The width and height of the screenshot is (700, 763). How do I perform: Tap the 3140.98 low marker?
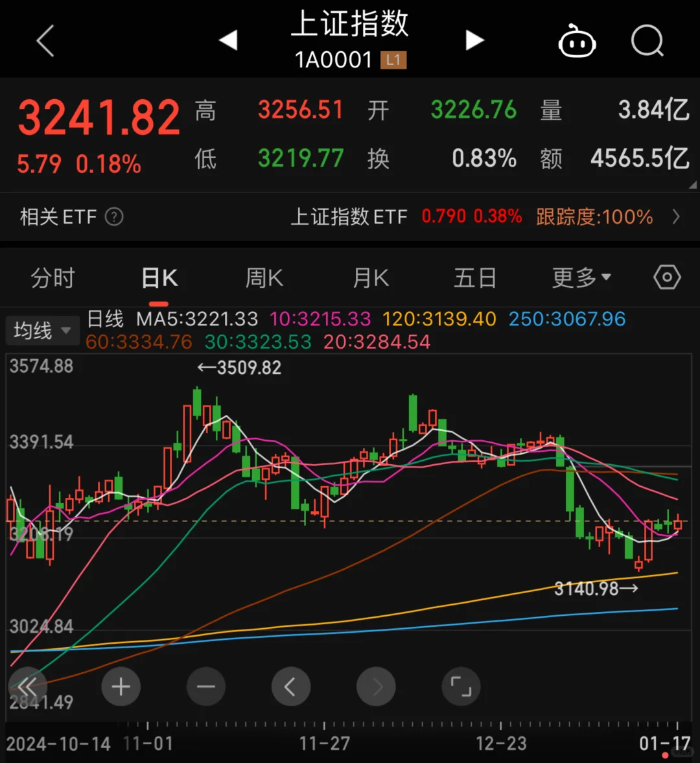pyautogui.click(x=596, y=589)
